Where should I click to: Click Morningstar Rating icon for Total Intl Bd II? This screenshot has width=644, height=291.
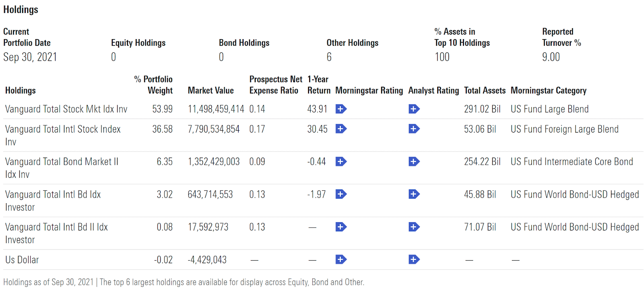[x=341, y=227]
